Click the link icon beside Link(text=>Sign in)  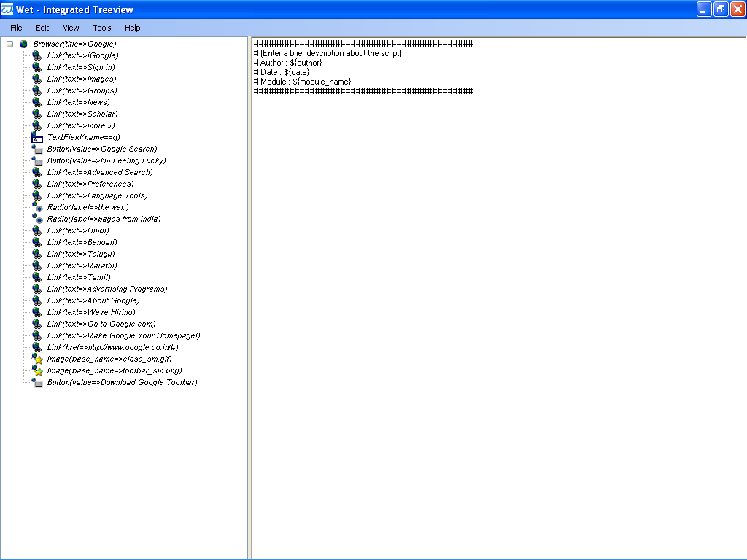(36, 67)
